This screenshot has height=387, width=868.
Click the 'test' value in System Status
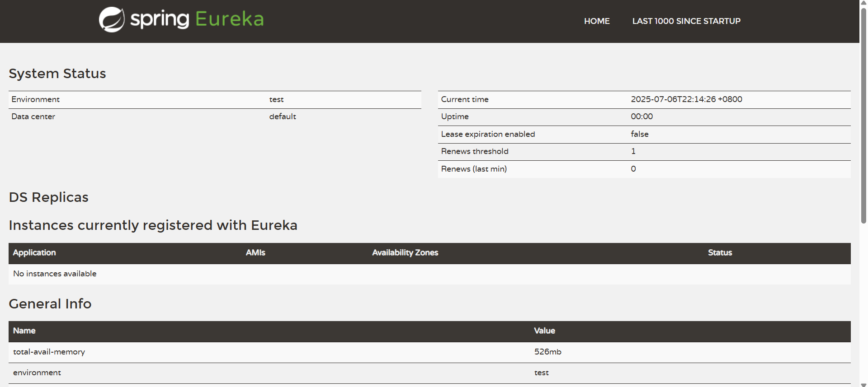point(276,99)
